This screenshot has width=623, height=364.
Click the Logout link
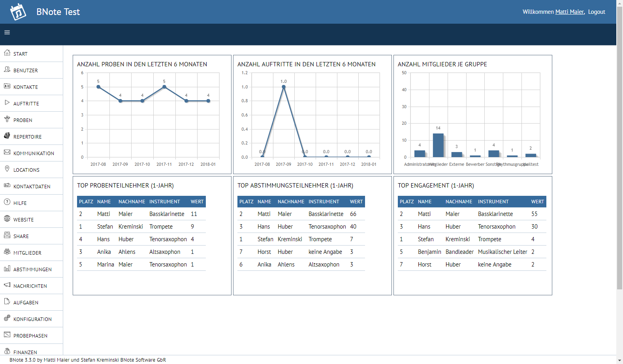tap(597, 12)
